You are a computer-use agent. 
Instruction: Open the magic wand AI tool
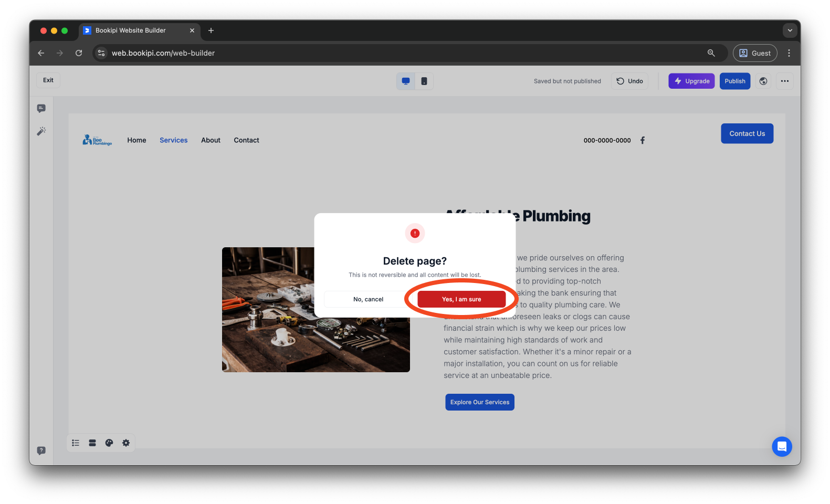41,131
